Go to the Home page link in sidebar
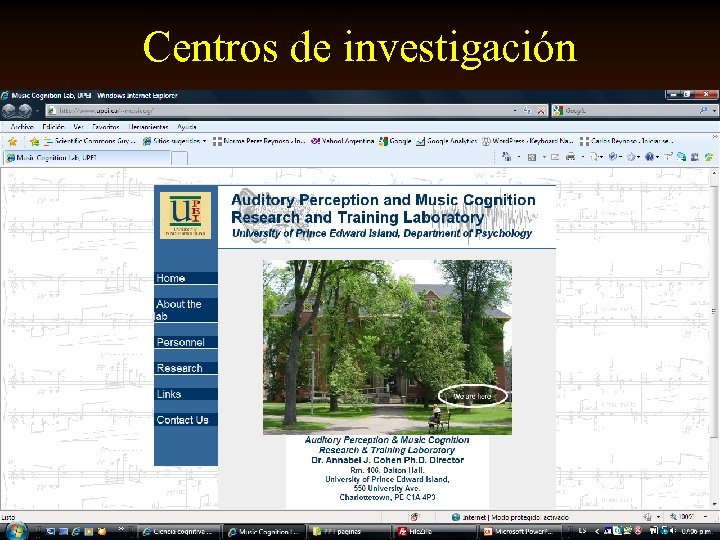The height and width of the screenshot is (540, 720). coord(186,278)
